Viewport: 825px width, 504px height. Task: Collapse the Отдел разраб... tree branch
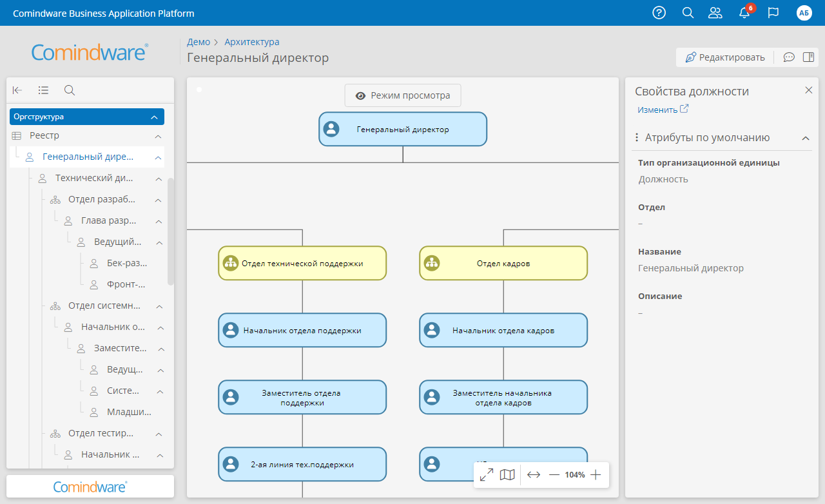point(159,200)
